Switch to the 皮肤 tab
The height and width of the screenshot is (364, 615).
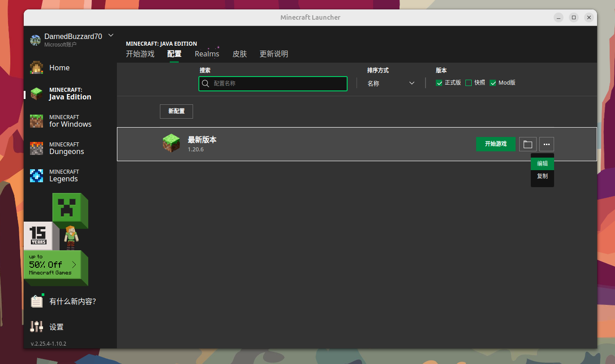(x=240, y=54)
